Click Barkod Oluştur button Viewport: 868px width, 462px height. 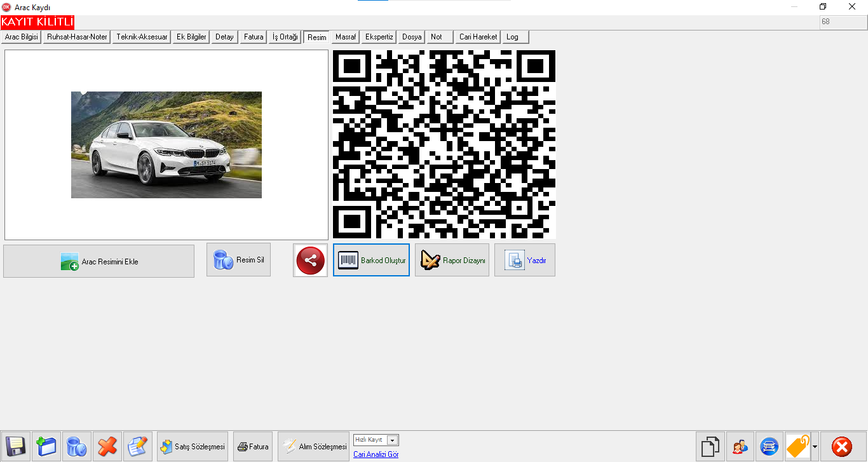[x=371, y=260]
